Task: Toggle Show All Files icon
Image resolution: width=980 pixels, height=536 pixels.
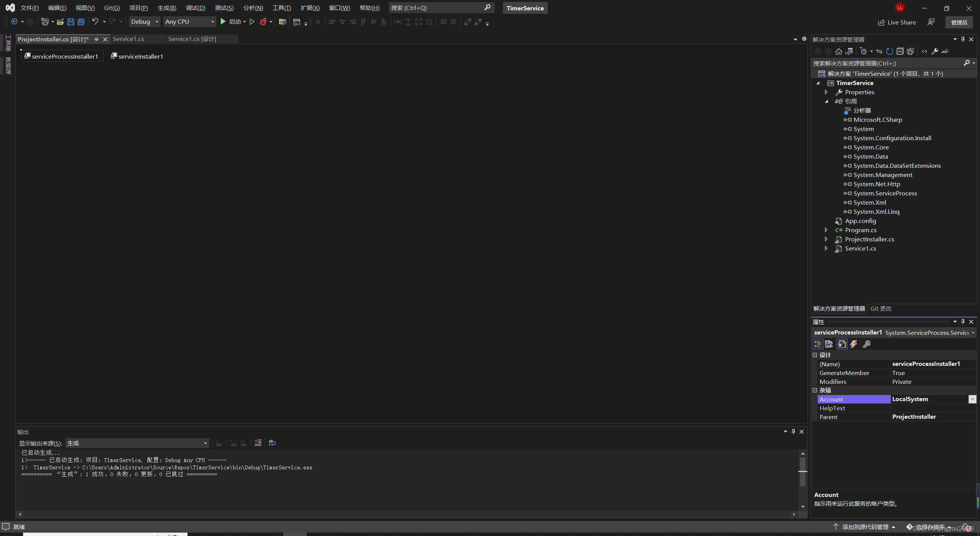Action: coord(910,51)
